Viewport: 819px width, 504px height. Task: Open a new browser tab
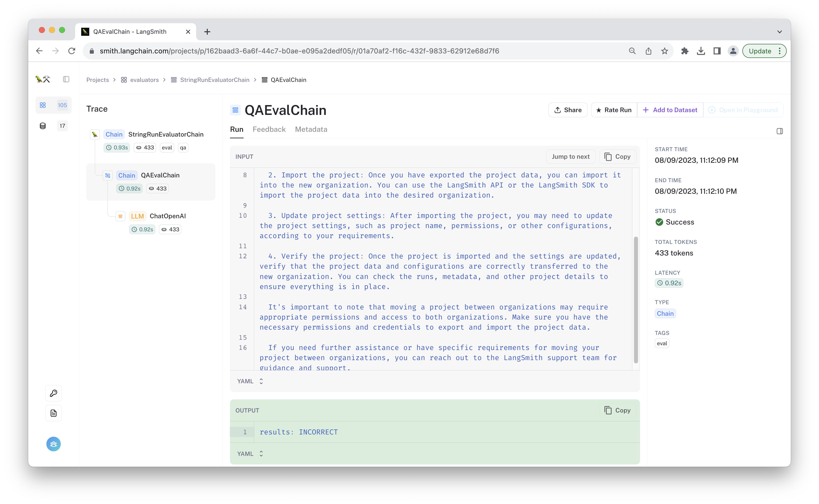(207, 32)
